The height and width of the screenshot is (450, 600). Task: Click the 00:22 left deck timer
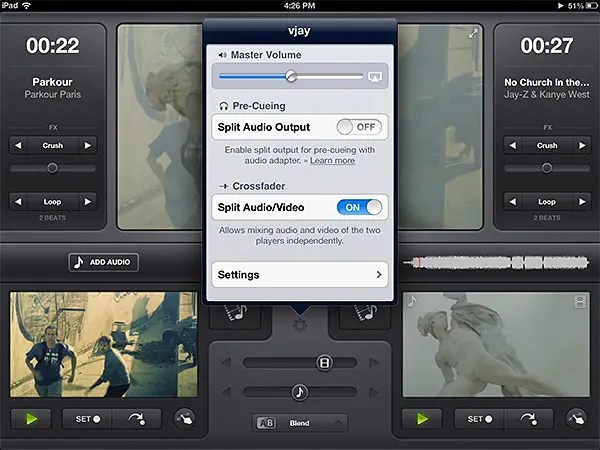pyautogui.click(x=53, y=46)
